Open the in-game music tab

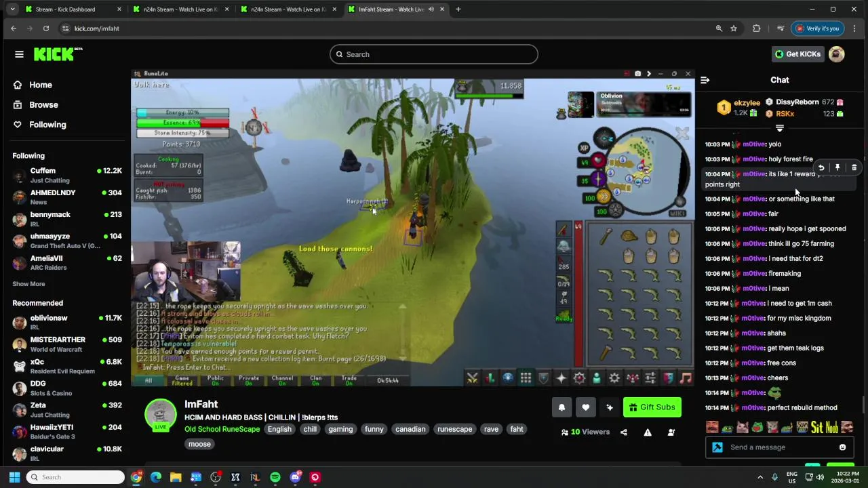point(686,378)
